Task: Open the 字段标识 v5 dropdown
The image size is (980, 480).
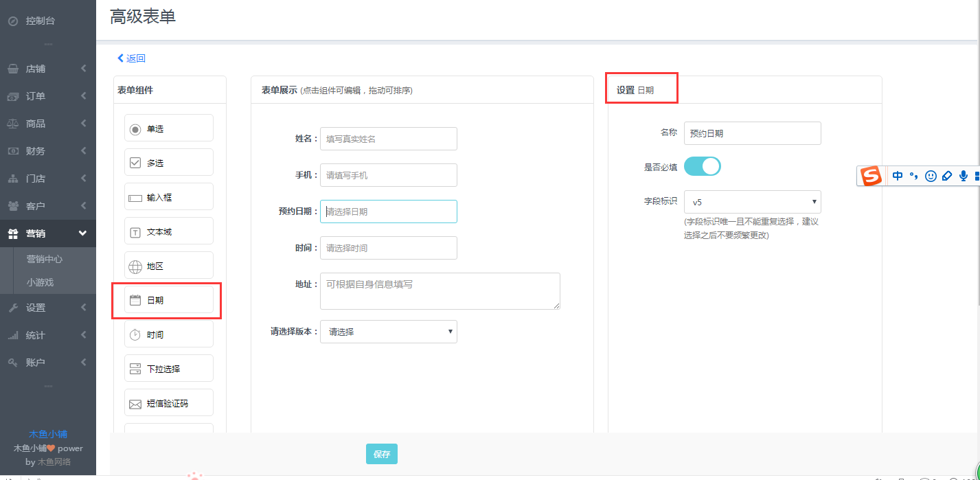Action: click(752, 202)
